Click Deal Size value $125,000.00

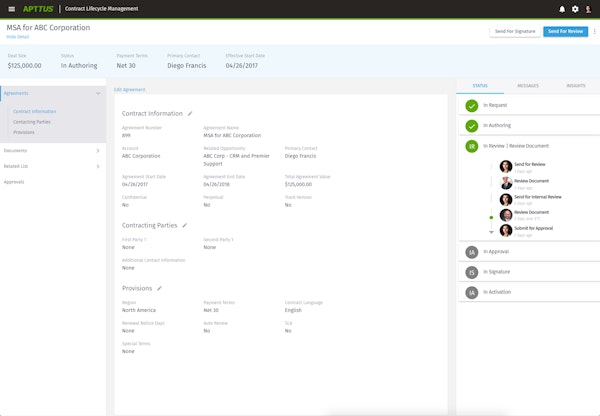point(24,65)
